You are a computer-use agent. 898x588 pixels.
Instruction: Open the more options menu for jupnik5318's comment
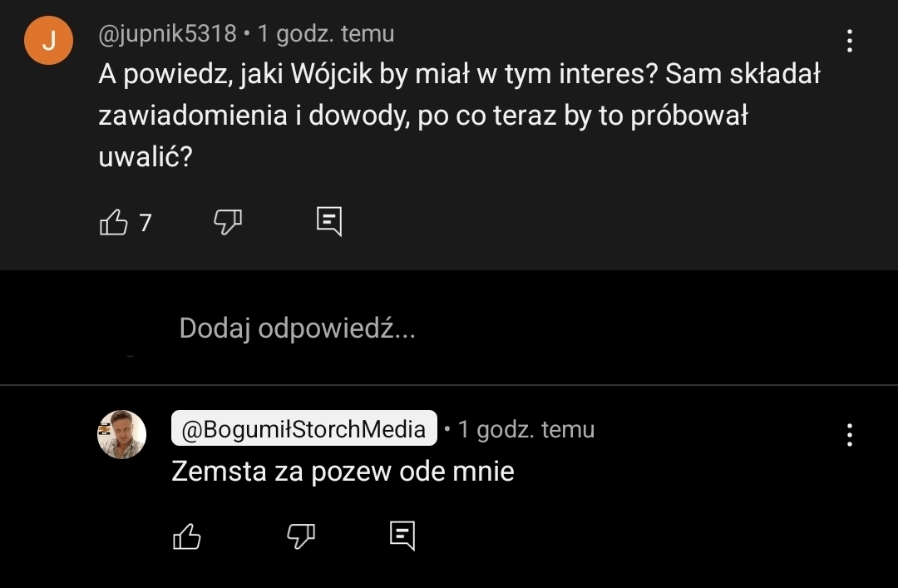(849, 40)
